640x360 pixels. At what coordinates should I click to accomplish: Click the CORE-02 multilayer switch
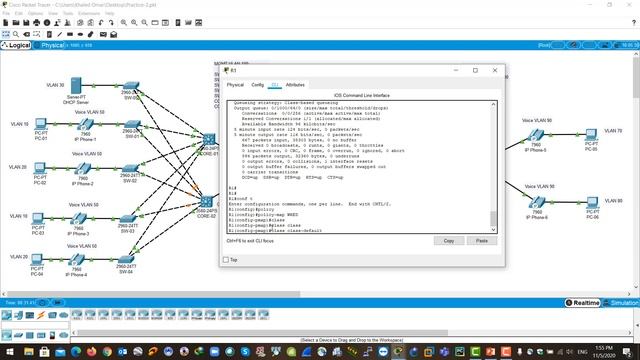207,202
